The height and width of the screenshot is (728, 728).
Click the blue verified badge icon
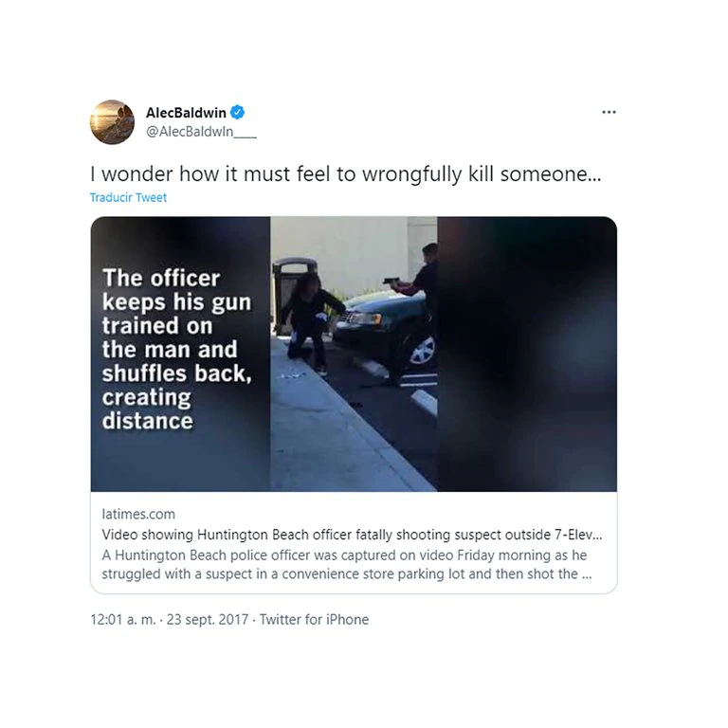coord(237,113)
